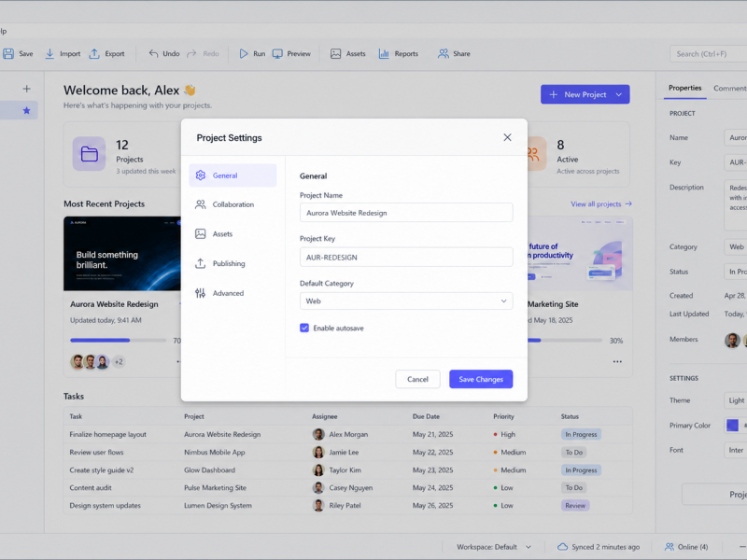Click the +2 members badge on the Aurora card
The width and height of the screenshot is (747, 560).
click(119, 362)
